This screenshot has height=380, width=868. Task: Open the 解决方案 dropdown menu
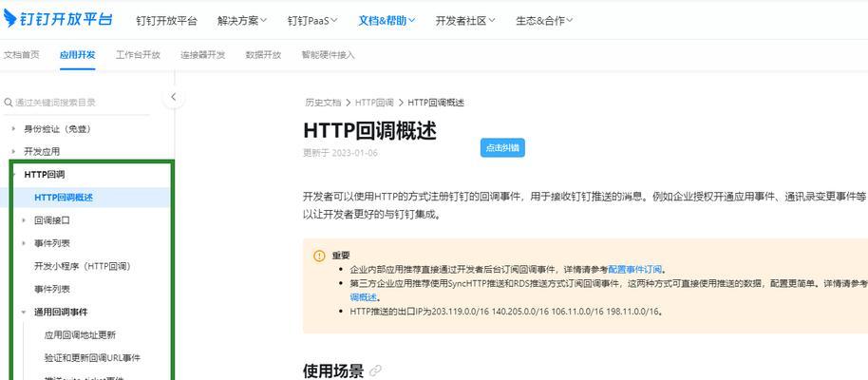coord(242,21)
